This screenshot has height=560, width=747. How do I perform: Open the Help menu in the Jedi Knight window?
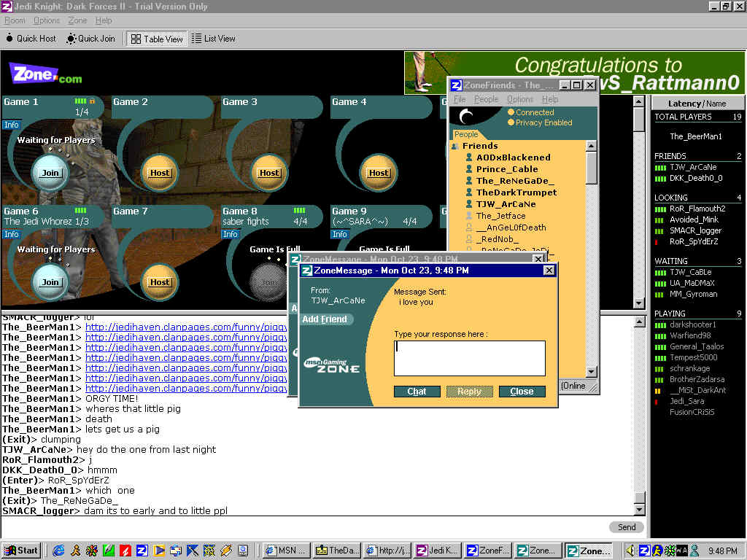[104, 20]
